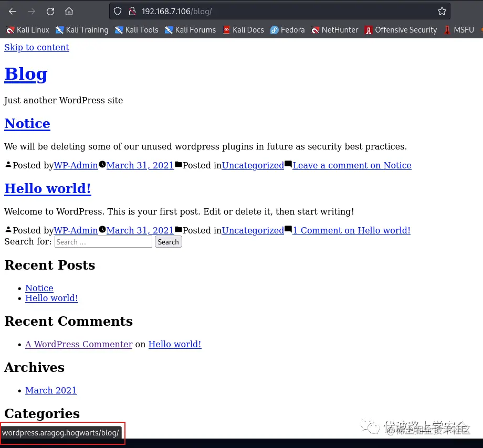Open Hello world! under Recent Comments
The image size is (483, 448).
click(x=175, y=344)
